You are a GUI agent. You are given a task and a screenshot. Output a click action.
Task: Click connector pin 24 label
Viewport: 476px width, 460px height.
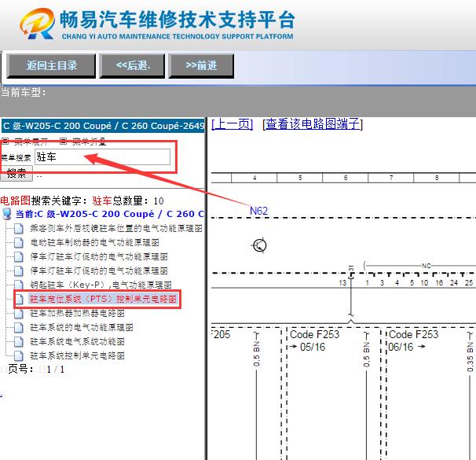tap(453, 283)
